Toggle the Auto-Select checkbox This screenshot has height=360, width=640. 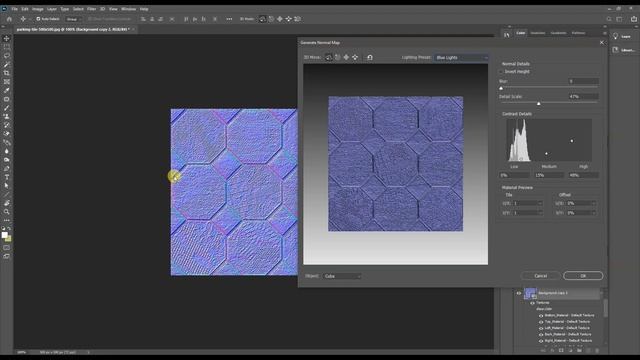[38, 19]
